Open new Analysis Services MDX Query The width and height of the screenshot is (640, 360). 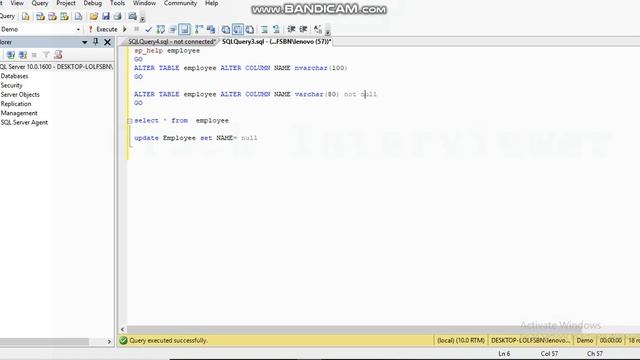(x=40, y=16)
